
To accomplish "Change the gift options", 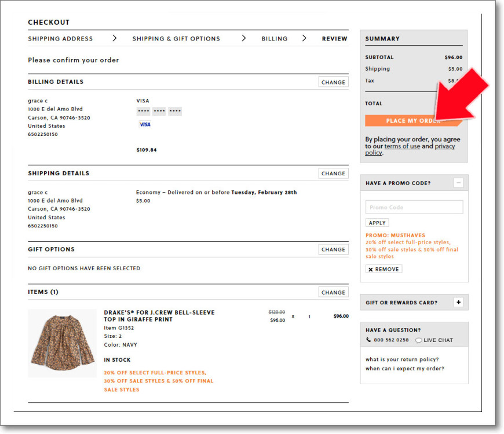I will pos(333,249).
